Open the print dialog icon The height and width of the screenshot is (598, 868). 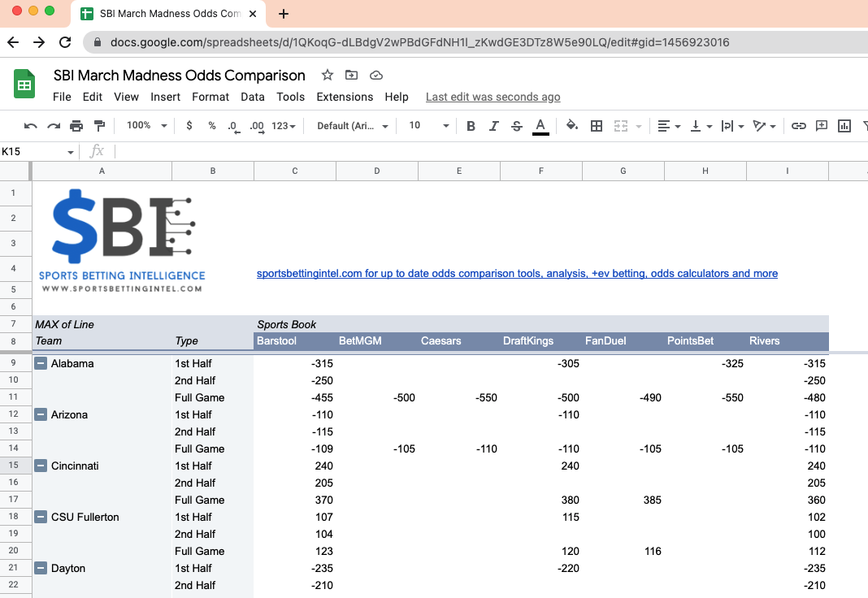[x=76, y=126]
